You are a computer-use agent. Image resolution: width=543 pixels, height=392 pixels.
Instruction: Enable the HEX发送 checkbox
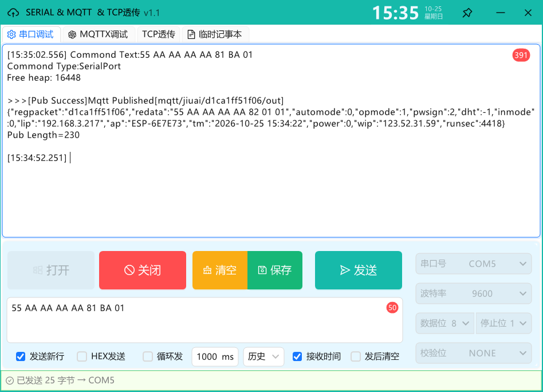82,356
